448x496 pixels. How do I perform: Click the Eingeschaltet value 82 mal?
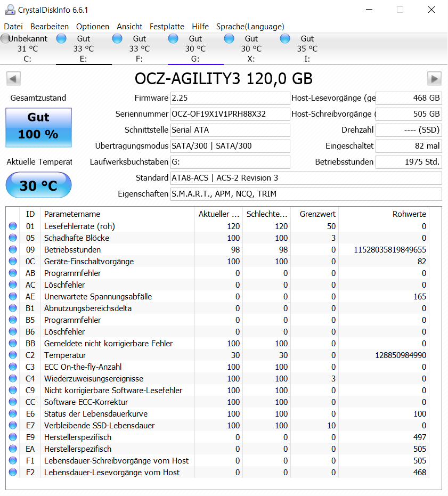pyautogui.click(x=409, y=146)
